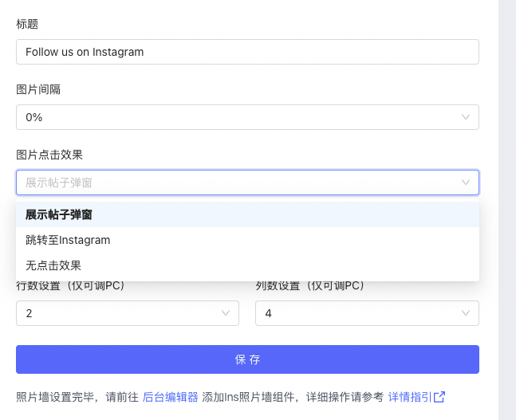Open the 后台编辑器 link

171,397
